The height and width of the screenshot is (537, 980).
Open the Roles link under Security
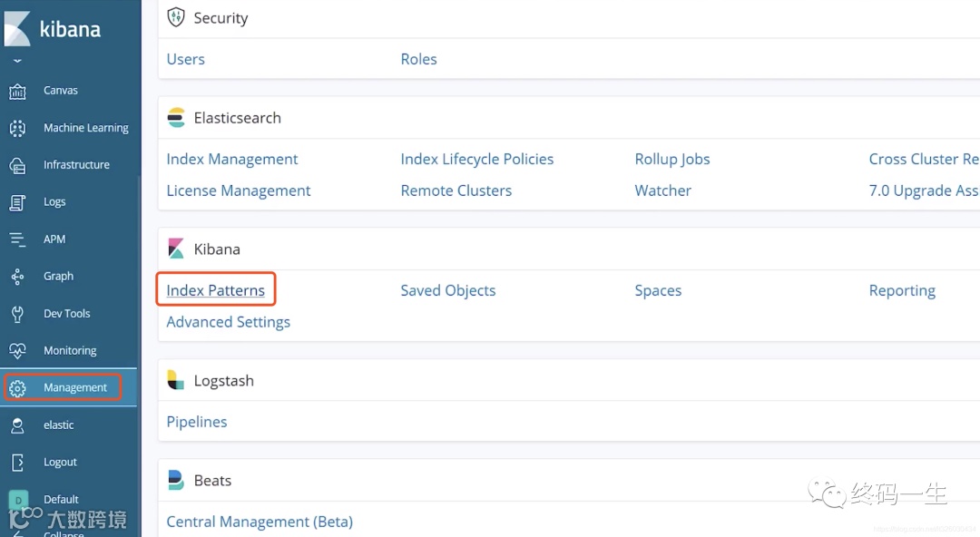pos(418,59)
